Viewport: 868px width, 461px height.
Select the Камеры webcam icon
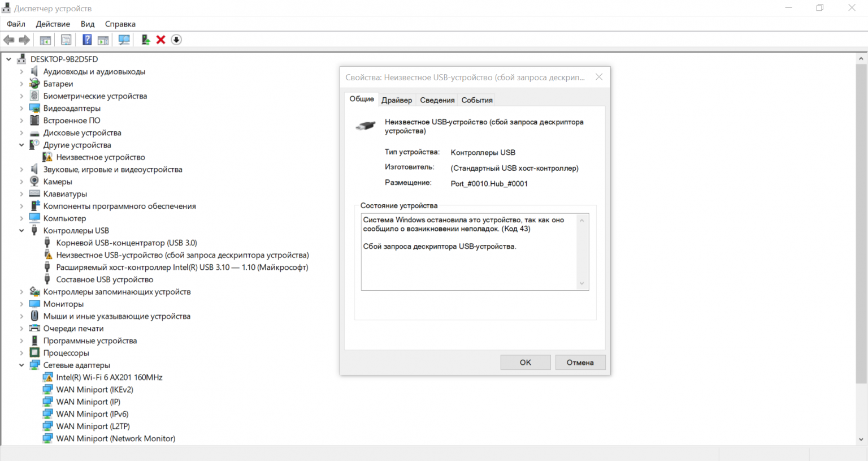coord(34,182)
